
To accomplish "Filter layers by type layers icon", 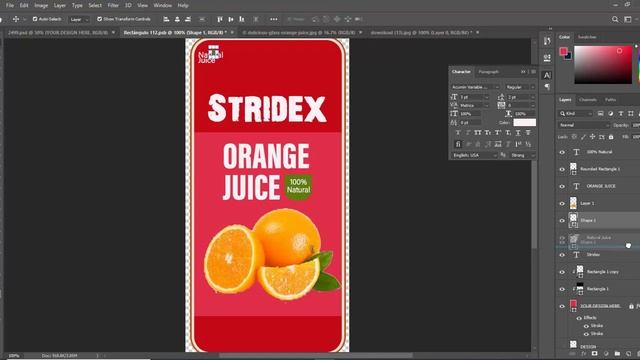I will tap(621, 113).
